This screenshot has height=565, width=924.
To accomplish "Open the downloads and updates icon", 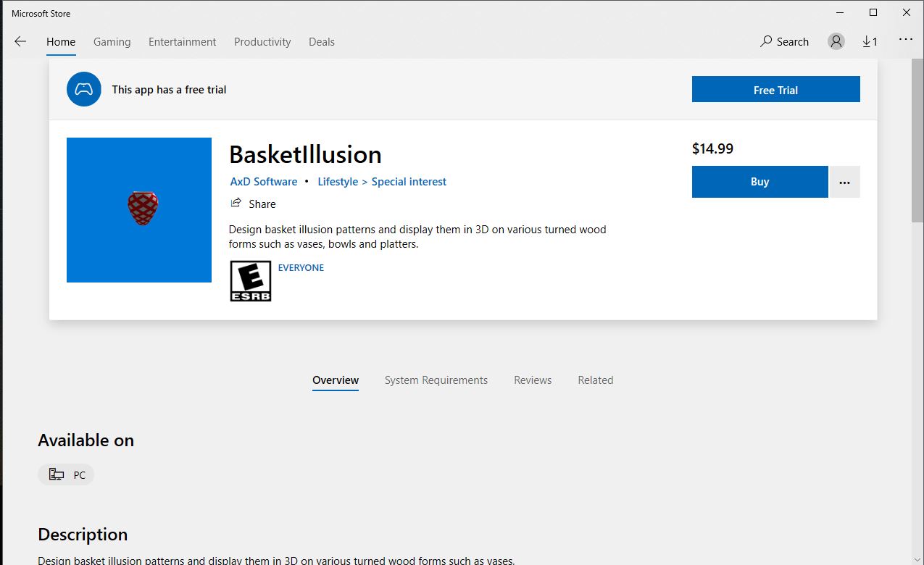I will (870, 42).
